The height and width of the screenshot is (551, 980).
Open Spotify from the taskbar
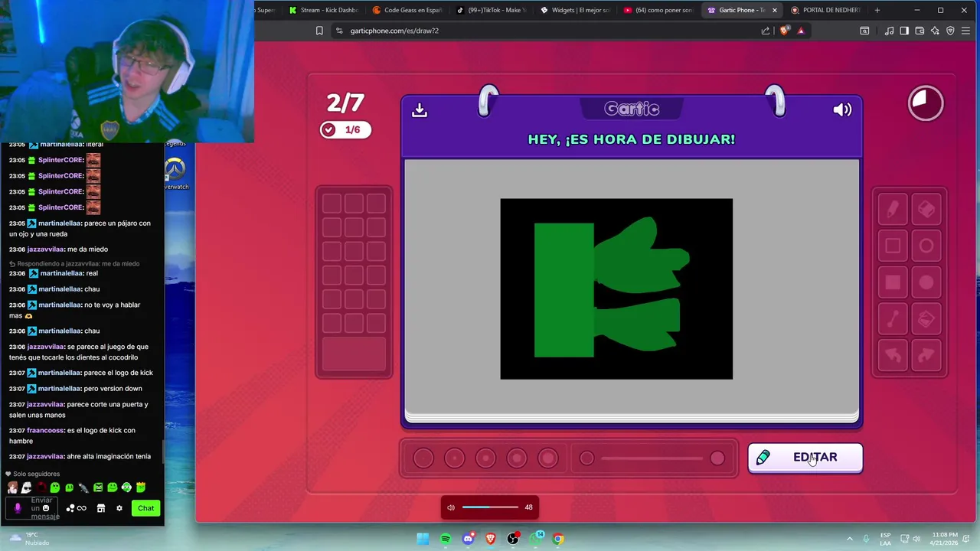click(x=446, y=539)
